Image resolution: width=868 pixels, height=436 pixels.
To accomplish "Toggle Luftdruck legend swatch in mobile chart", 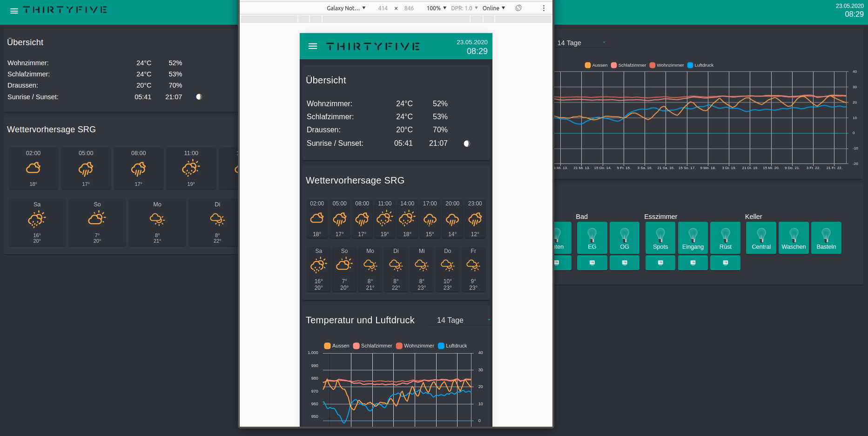I will coord(441,346).
